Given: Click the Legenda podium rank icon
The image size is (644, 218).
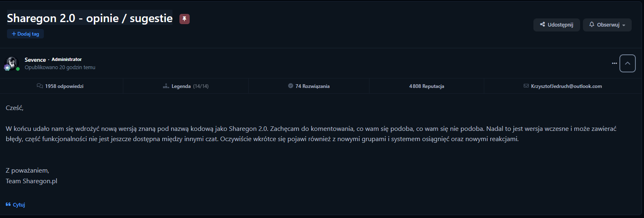Looking at the screenshot, I should [x=166, y=86].
